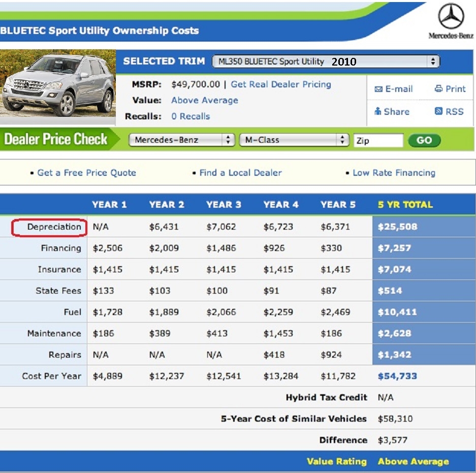
Task: Click repairs total $1,342
Action: point(394,355)
